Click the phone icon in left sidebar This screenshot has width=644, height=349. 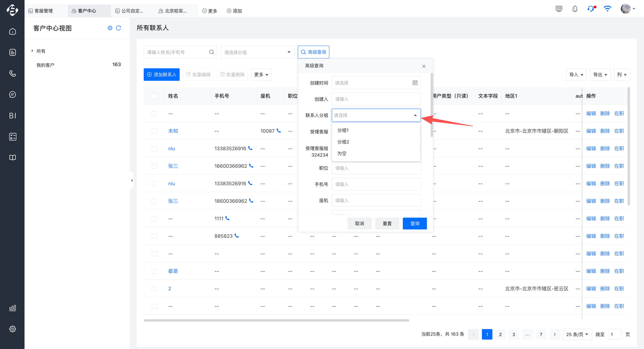pos(12,73)
